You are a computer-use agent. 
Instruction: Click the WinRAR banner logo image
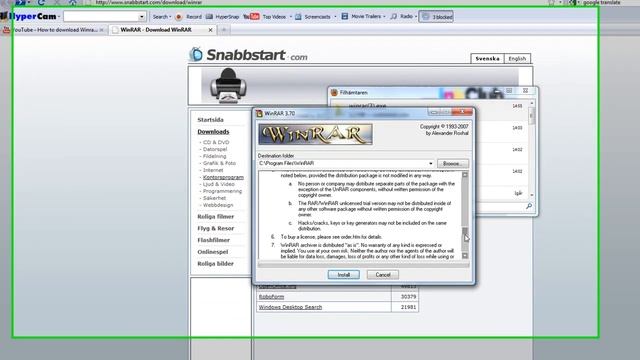click(316, 134)
